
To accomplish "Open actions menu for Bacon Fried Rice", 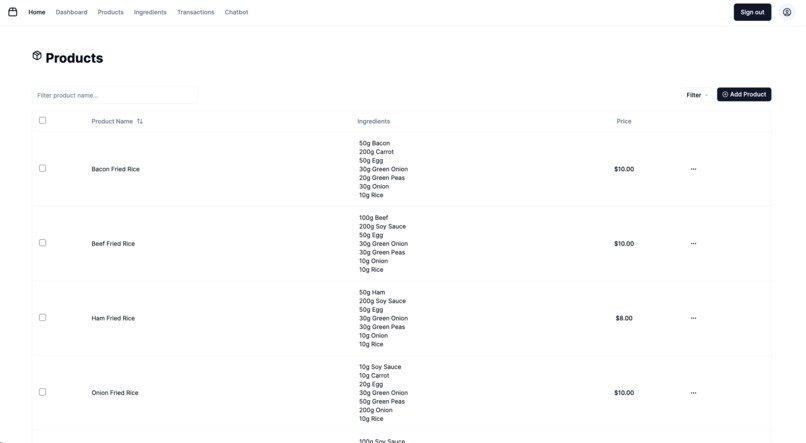I will pos(693,169).
